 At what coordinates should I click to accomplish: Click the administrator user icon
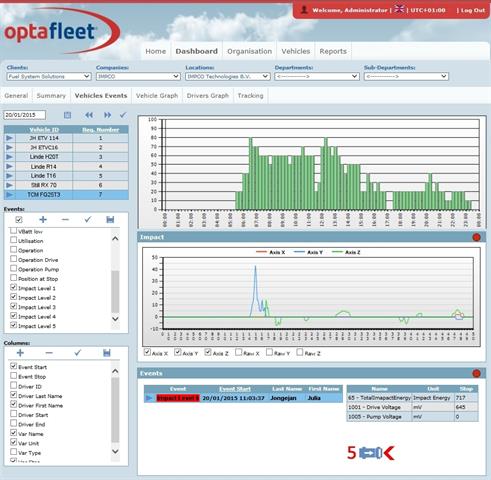pos(304,10)
